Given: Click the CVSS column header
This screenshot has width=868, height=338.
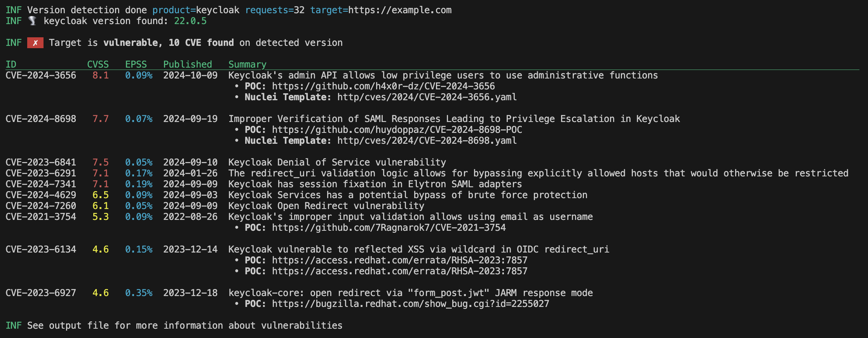Looking at the screenshot, I should click(98, 64).
